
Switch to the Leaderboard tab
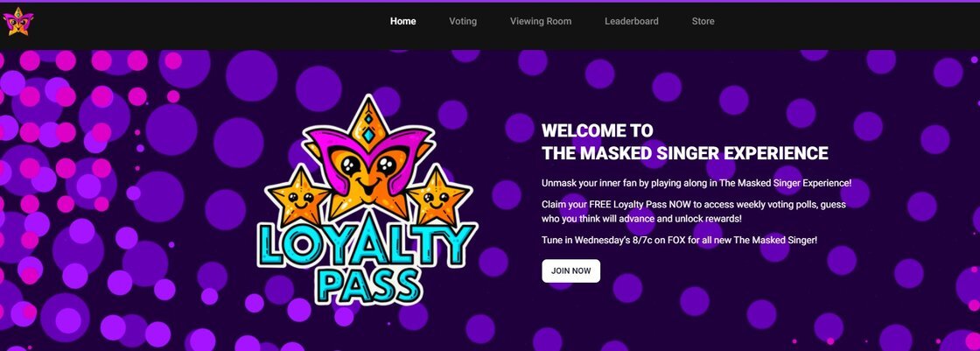pyautogui.click(x=631, y=21)
